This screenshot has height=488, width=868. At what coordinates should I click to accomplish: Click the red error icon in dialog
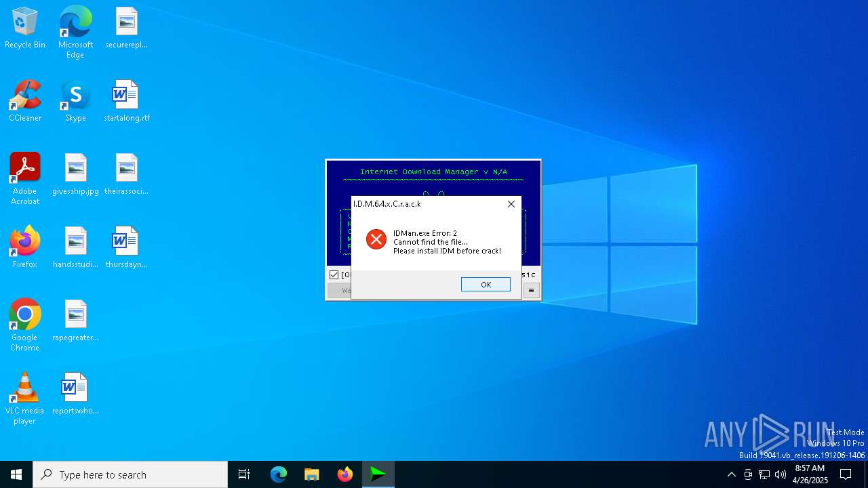[x=376, y=239]
